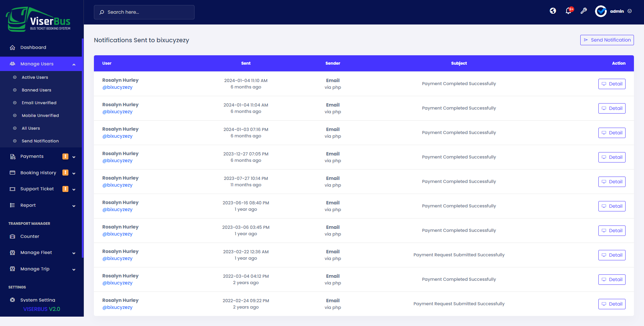Select the Active Users sidebar icon
This screenshot has width=644, height=326.
pos(14,77)
